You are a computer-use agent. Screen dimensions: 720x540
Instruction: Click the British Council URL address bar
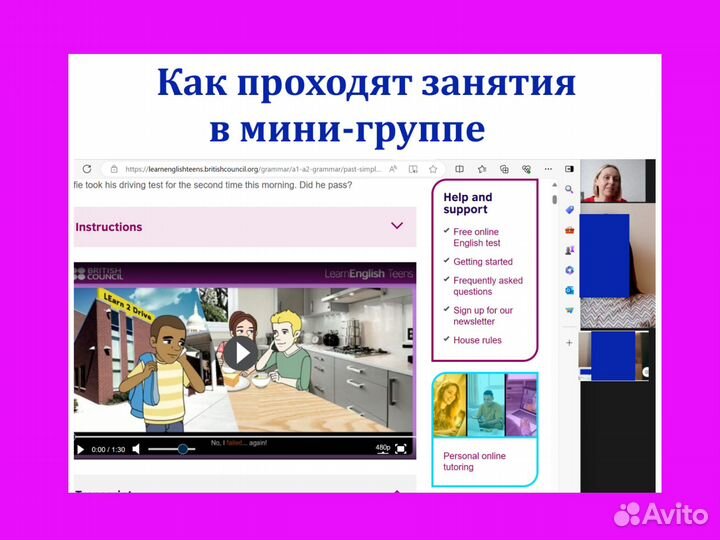pyautogui.click(x=253, y=169)
